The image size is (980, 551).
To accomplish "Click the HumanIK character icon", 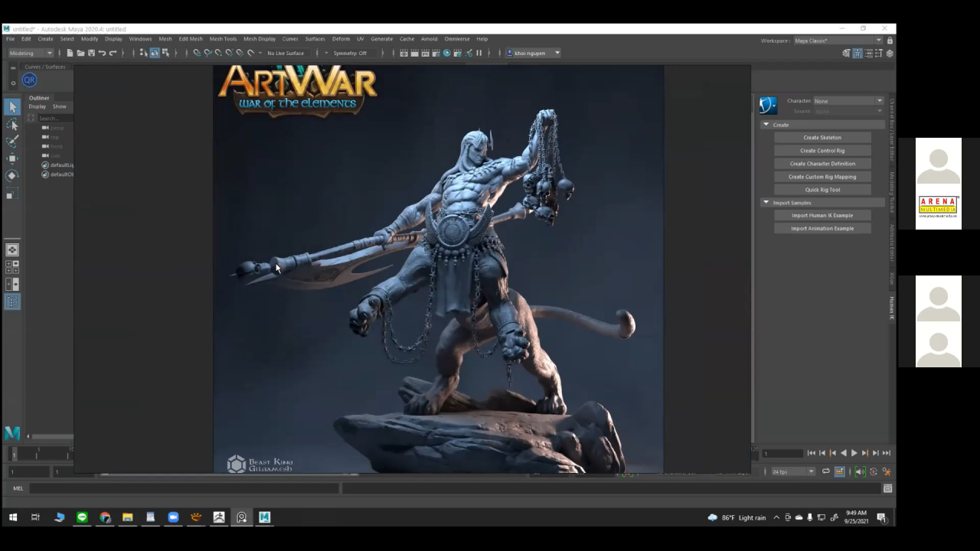I will tap(768, 106).
